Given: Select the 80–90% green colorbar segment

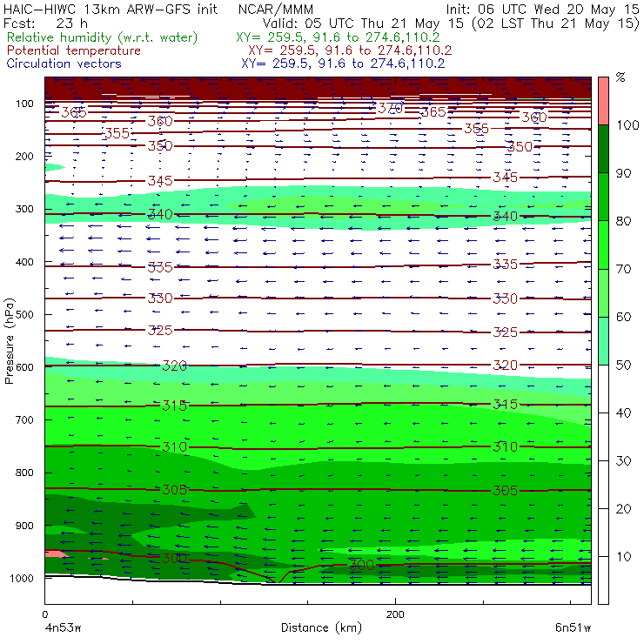Looking at the screenshot, I should point(603,197).
